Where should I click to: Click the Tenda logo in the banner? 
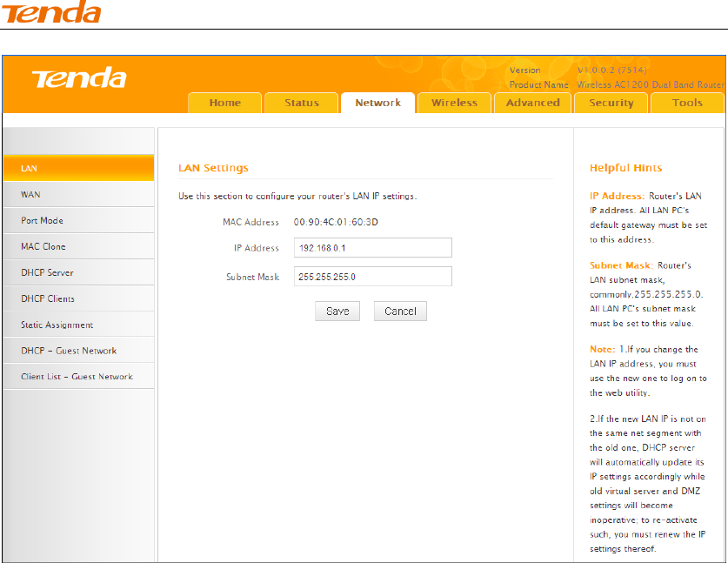79,77
